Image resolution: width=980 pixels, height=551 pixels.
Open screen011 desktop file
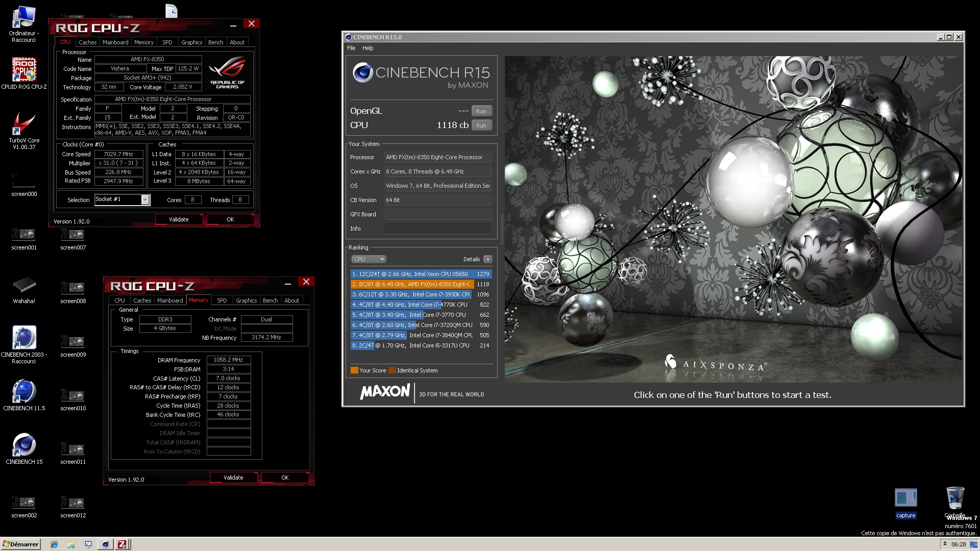[72, 453]
